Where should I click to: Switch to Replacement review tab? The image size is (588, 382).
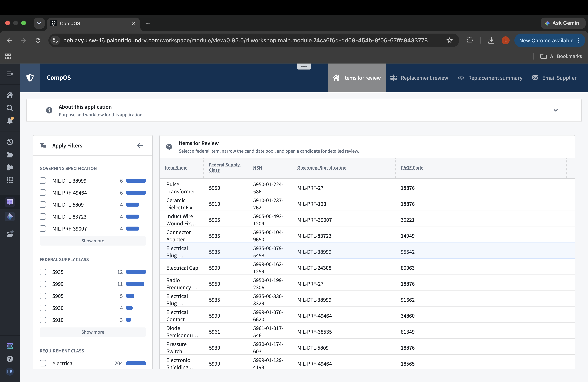[x=419, y=78]
